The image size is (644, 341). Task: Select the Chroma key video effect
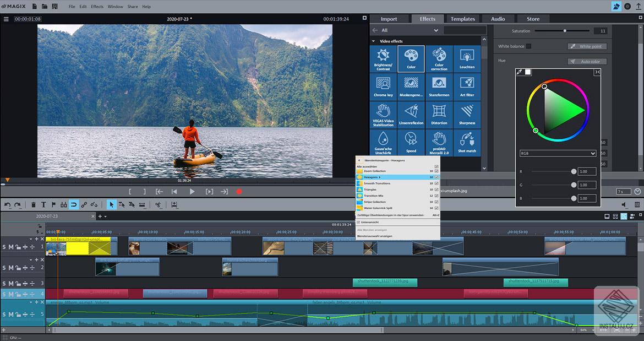coord(383,86)
